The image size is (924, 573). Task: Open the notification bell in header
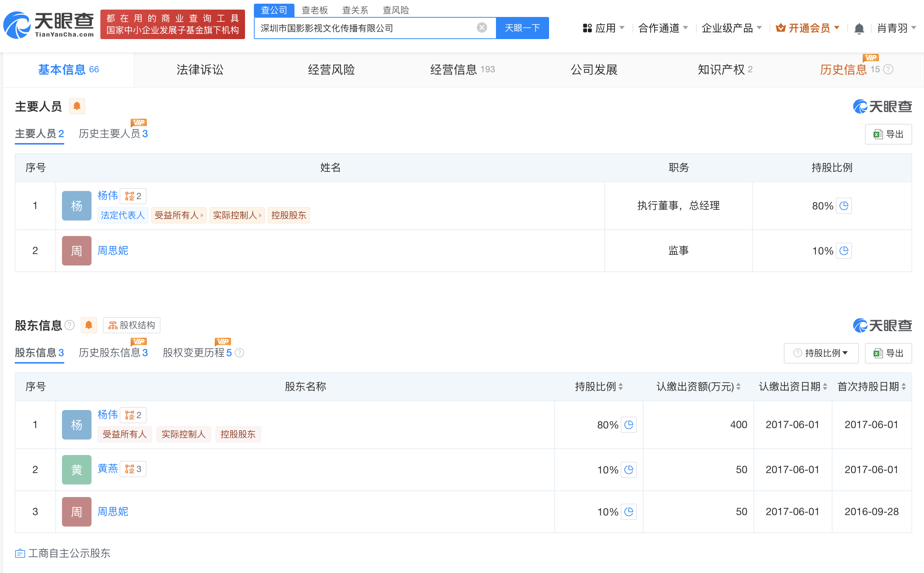coord(859,28)
